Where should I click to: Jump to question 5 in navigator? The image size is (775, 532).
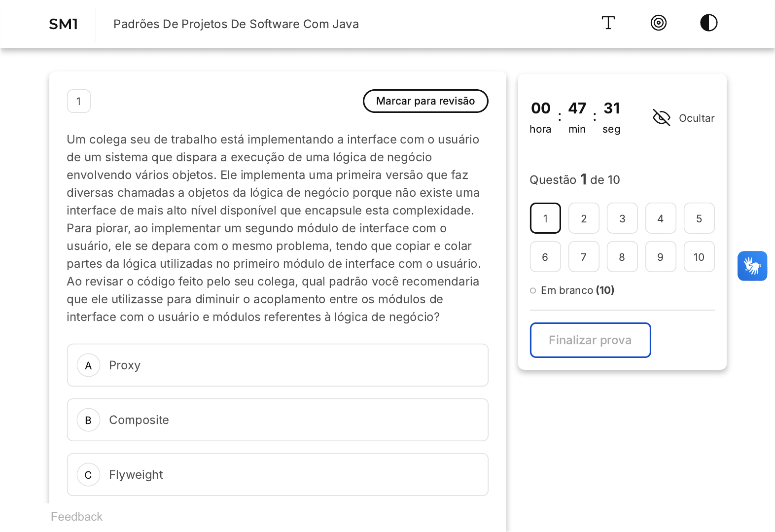[x=699, y=218]
